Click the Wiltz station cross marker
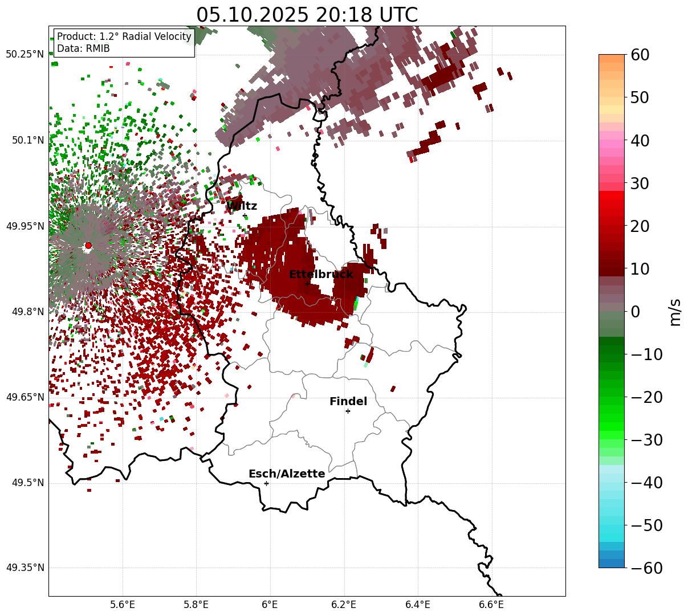This screenshot has height=616, width=688. click(246, 216)
